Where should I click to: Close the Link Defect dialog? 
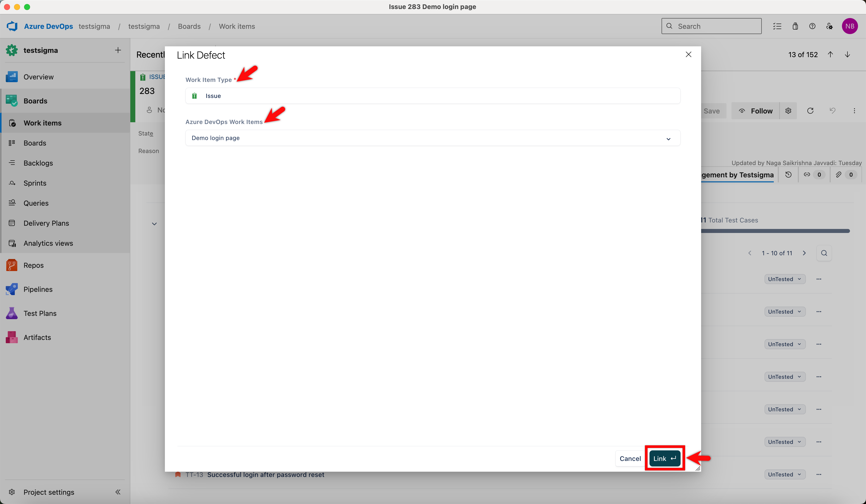(688, 54)
